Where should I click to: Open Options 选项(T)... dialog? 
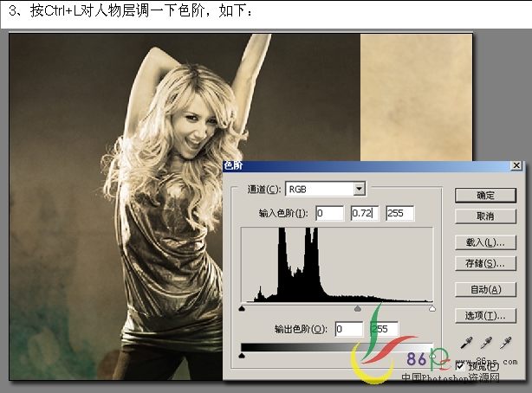485,315
